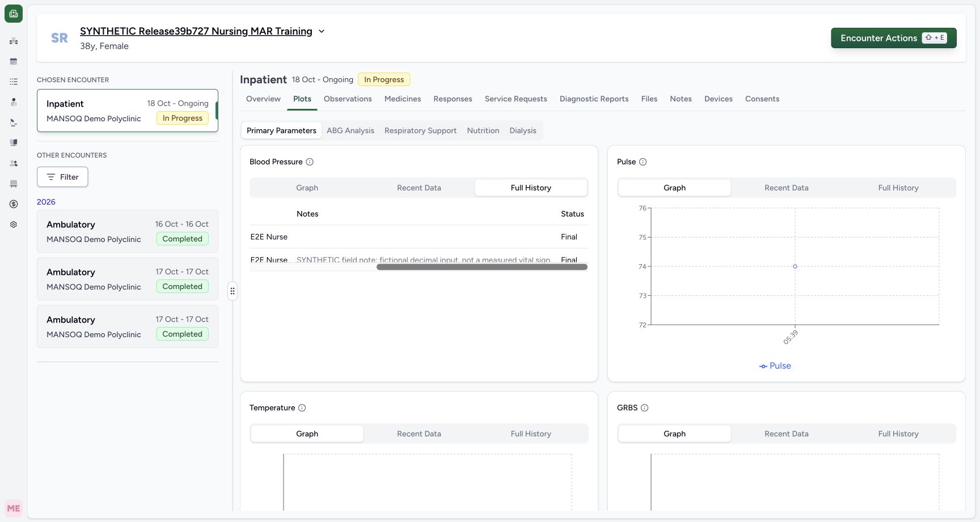Click the panel resize drag handle
Image resolution: width=980 pixels, height=522 pixels.
(233, 291)
